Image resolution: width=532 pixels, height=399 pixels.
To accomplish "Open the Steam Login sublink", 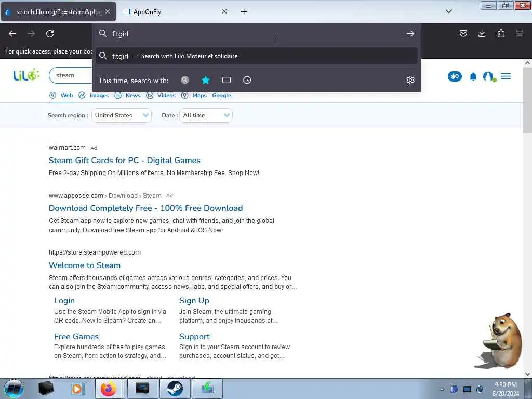I will pos(64,301).
